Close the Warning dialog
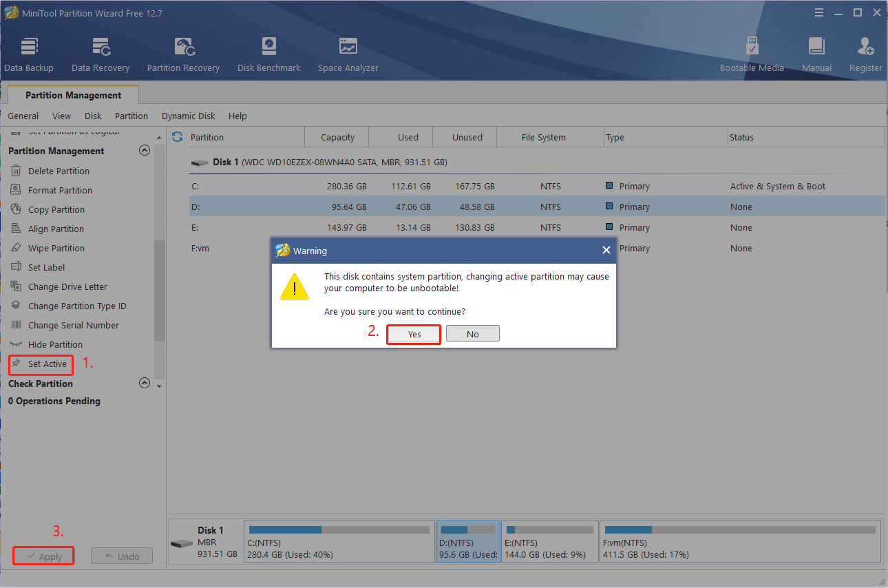The image size is (888, 588). pyautogui.click(x=606, y=251)
